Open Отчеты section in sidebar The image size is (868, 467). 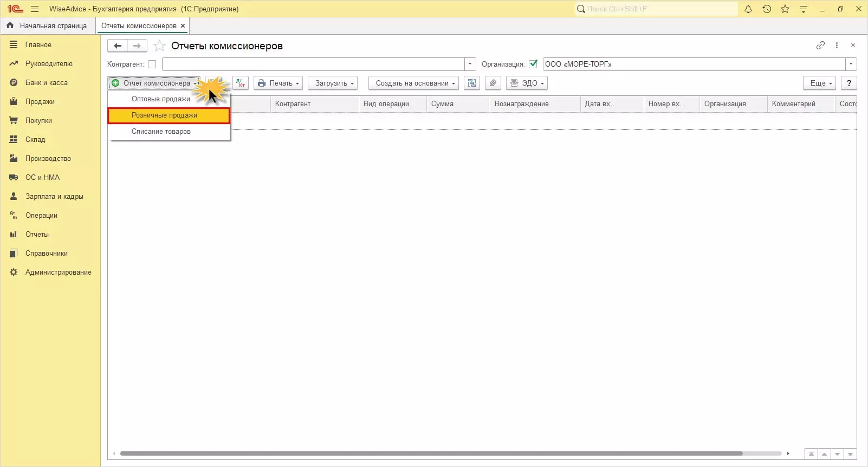[x=37, y=235]
